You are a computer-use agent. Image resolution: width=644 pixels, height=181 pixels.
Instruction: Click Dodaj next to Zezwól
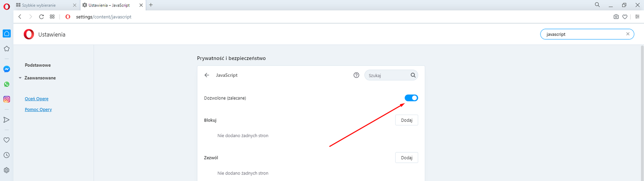[407, 158]
